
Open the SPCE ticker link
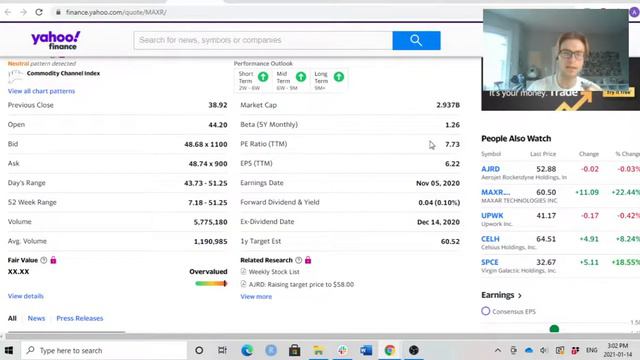[490, 262]
